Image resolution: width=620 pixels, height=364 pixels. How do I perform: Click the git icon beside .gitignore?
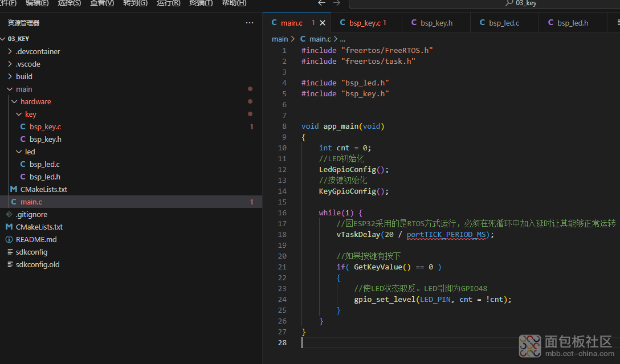point(9,214)
